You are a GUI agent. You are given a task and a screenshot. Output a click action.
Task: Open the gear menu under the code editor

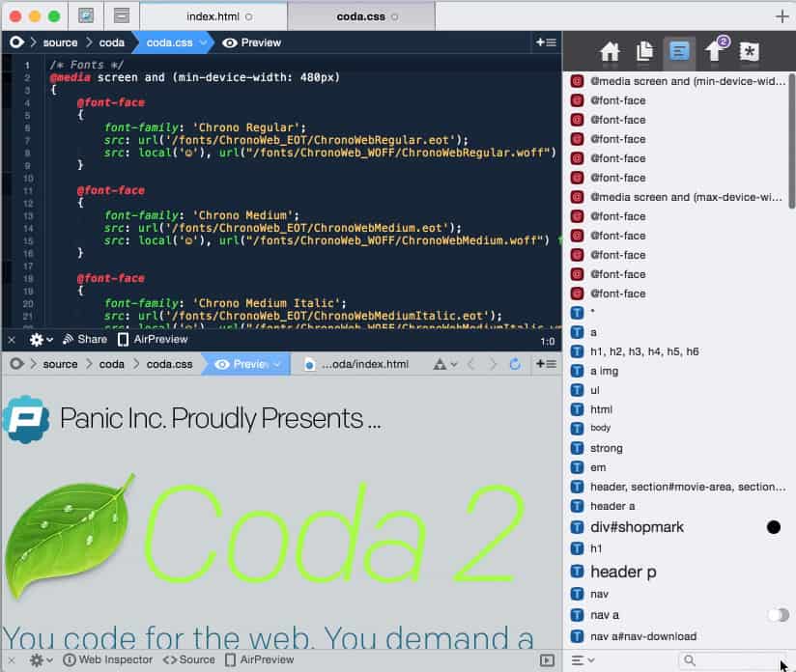pyautogui.click(x=41, y=340)
